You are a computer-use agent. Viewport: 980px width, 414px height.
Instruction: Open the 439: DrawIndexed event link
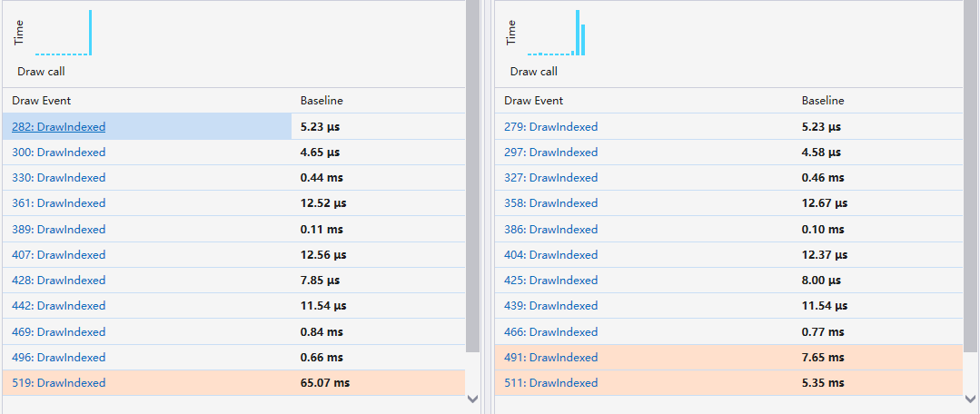pos(551,306)
